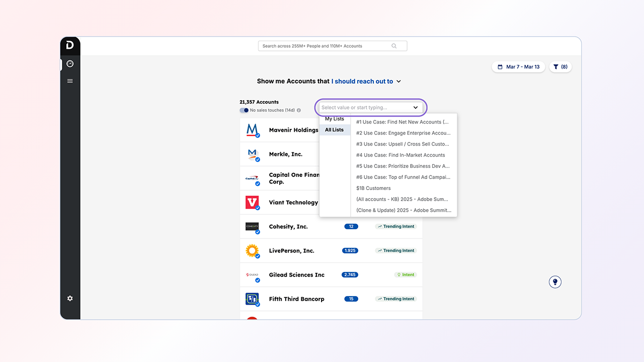Open the Fifth Third Bancorp account name
This screenshot has height=362, width=644.
(297, 299)
